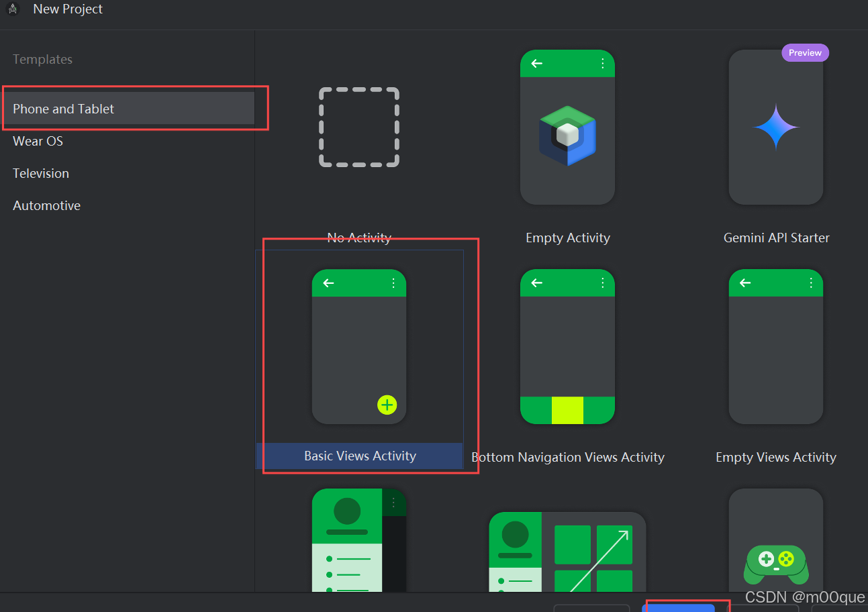Click the Android Studio logo in the title bar

(x=13, y=9)
